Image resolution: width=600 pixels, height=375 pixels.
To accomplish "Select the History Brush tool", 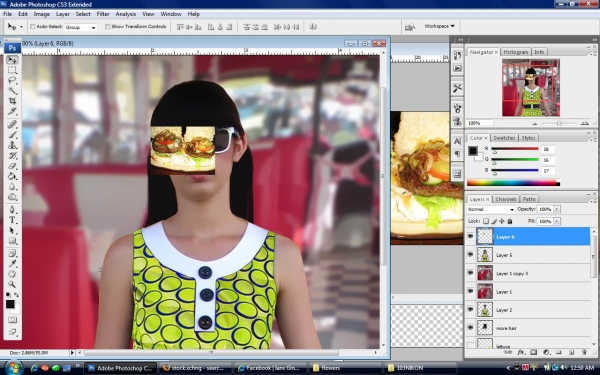I will coord(12,155).
